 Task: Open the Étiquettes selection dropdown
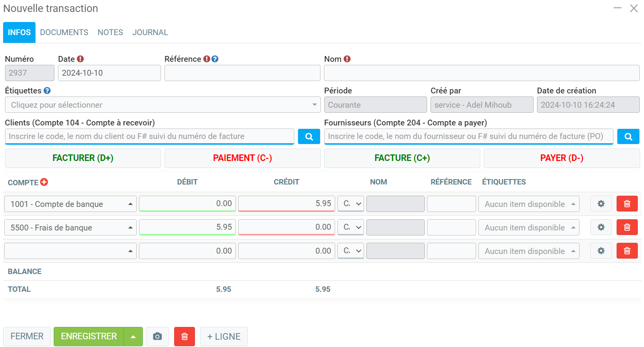click(x=163, y=105)
